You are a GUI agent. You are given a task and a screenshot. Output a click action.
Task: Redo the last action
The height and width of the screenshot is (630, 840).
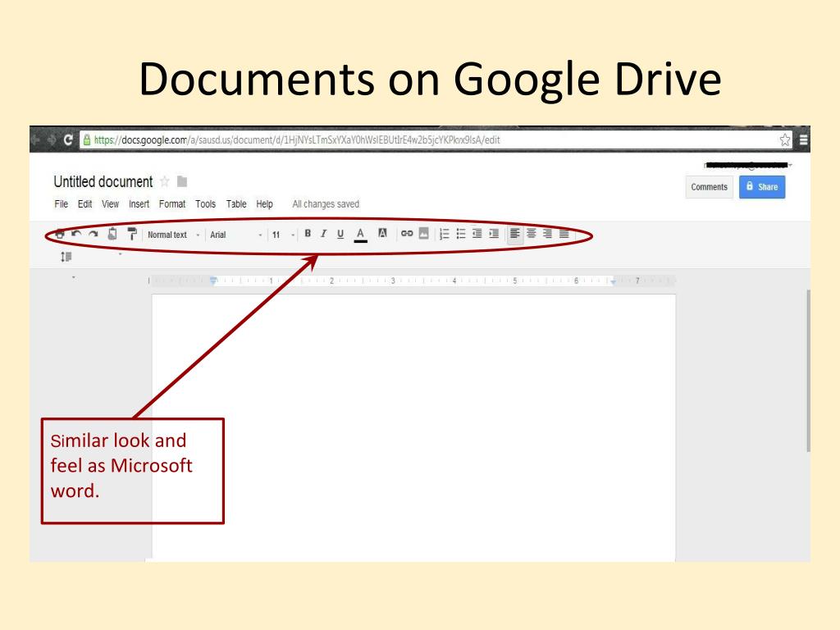click(94, 234)
